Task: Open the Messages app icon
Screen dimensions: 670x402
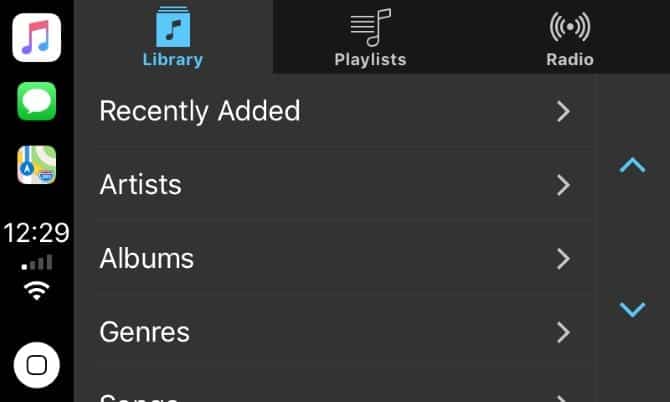Action: pyautogui.click(x=36, y=101)
